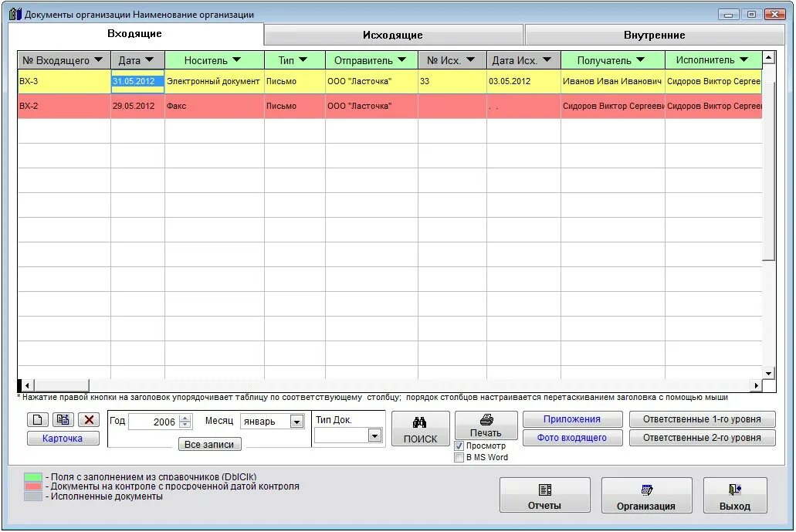
Task: Click the Год year input field
Action: [154, 422]
